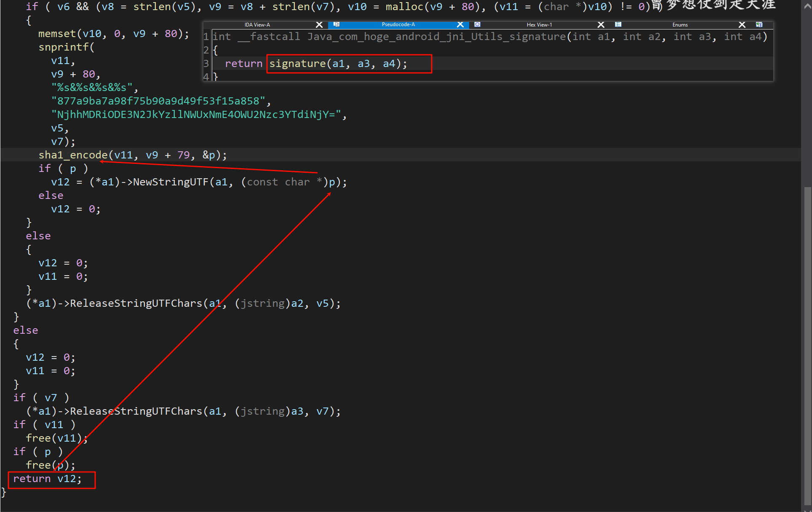This screenshot has width=812, height=512.
Task: Click the Hex View-1 tab icon
Action: click(x=477, y=24)
